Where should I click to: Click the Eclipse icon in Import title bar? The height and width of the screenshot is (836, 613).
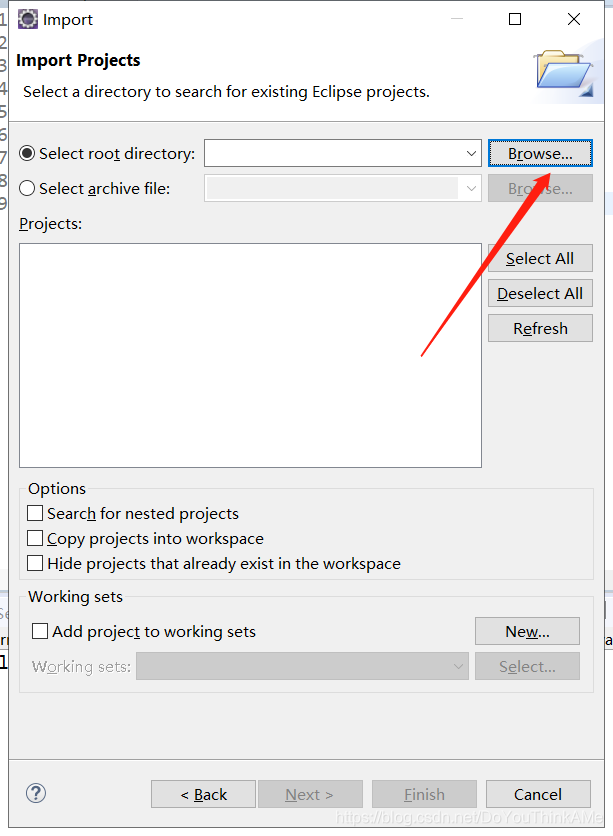click(x=28, y=19)
